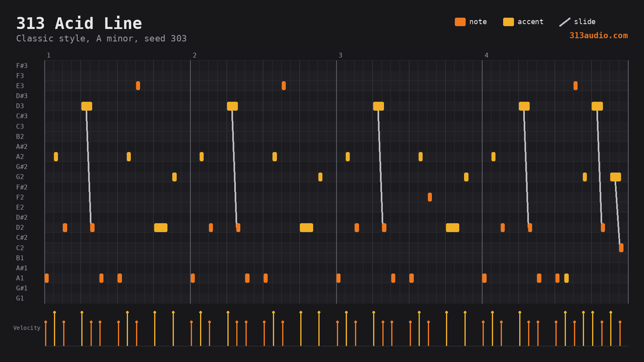The height and width of the screenshot is (362, 644).
Task: Click the G#1 pitch row label
Action: pos(22,288)
